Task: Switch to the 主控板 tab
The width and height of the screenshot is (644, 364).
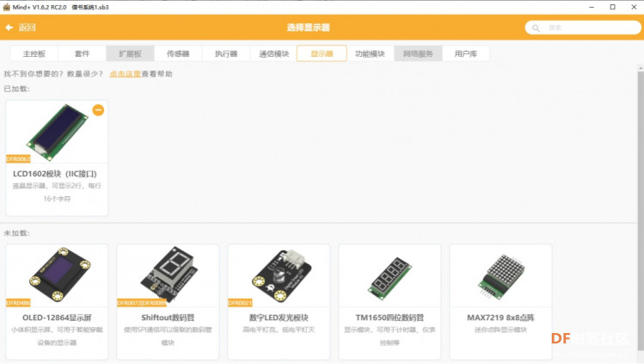Action: tap(34, 54)
